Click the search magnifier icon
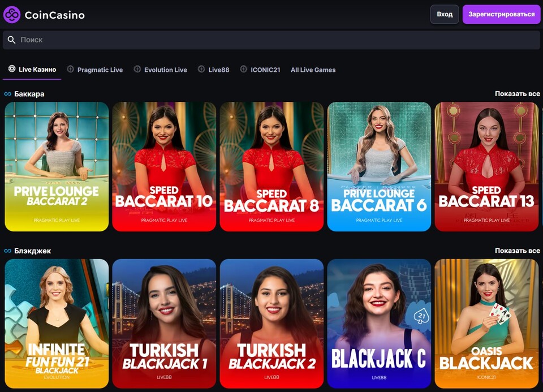Screen dimensions: 543x392 (x=11, y=40)
